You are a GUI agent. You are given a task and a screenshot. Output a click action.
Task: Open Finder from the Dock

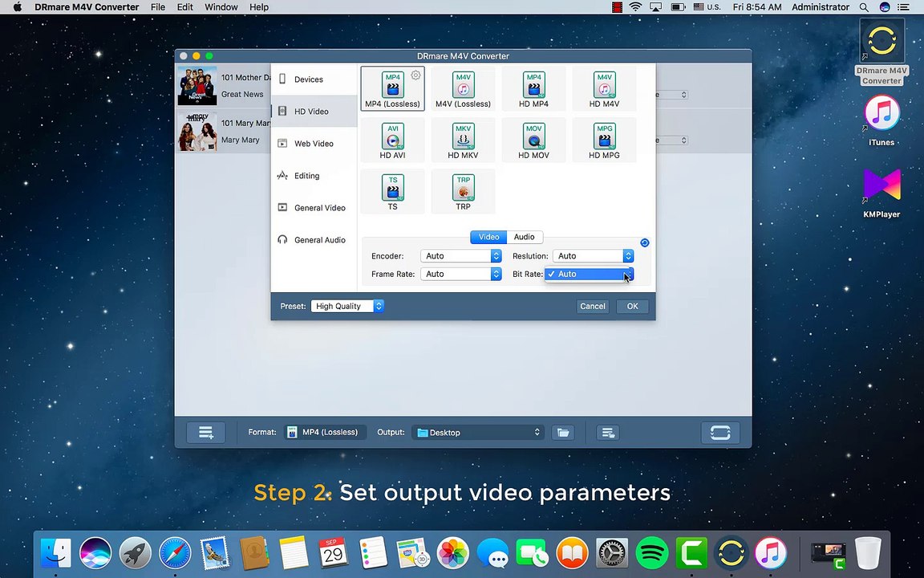(56, 553)
